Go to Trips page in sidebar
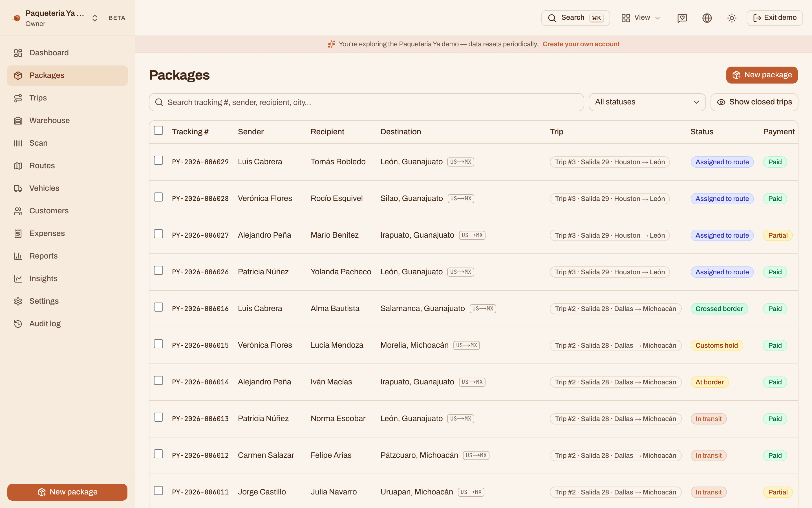 (67, 98)
